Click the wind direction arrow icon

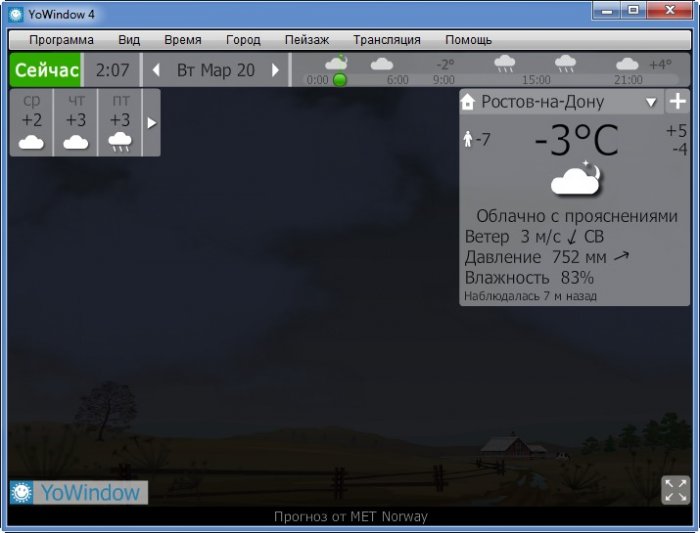tap(573, 237)
